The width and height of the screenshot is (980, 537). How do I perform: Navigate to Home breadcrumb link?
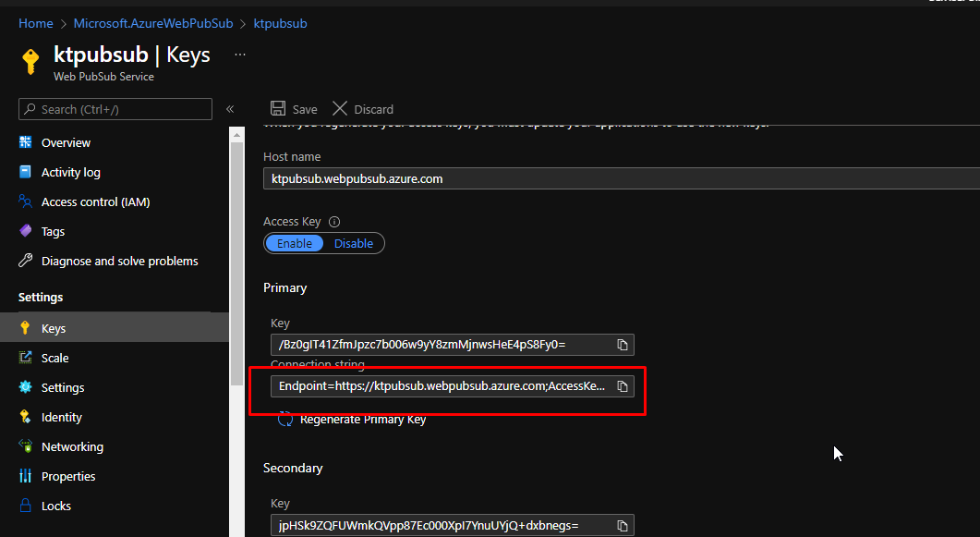pyautogui.click(x=35, y=23)
